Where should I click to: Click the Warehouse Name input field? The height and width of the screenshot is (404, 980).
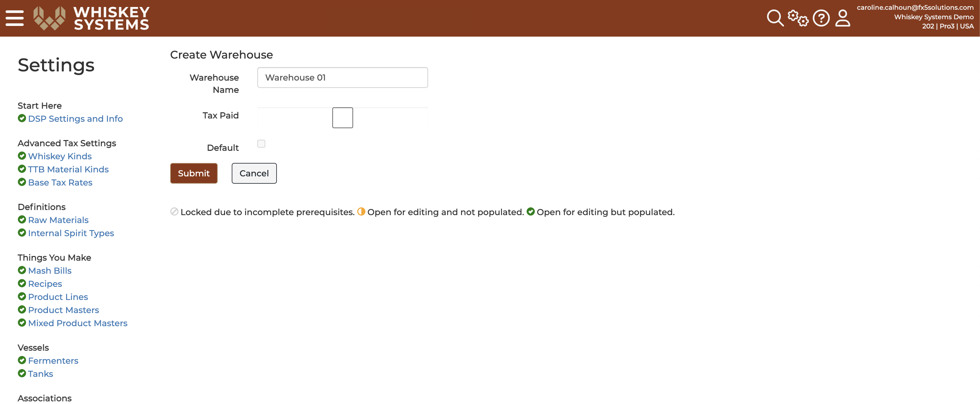342,78
